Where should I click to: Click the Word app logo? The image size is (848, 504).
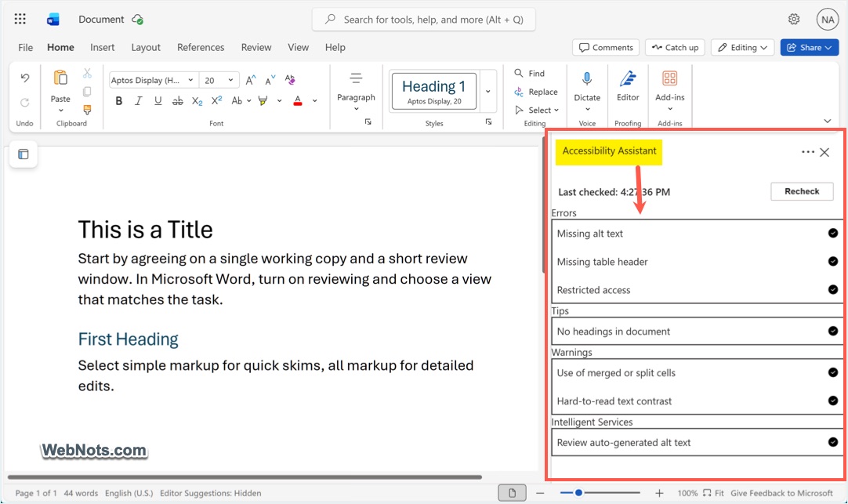coord(53,20)
